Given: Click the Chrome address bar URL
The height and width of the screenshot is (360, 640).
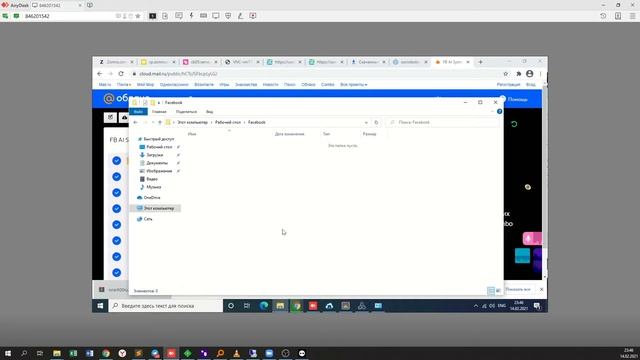Looking at the screenshot, I should 178,74.
